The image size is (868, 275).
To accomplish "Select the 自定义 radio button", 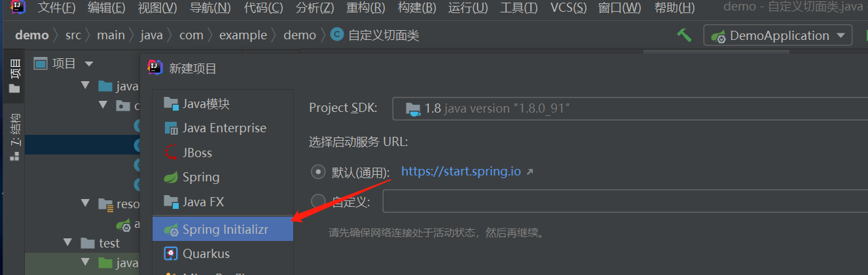I will (x=318, y=201).
